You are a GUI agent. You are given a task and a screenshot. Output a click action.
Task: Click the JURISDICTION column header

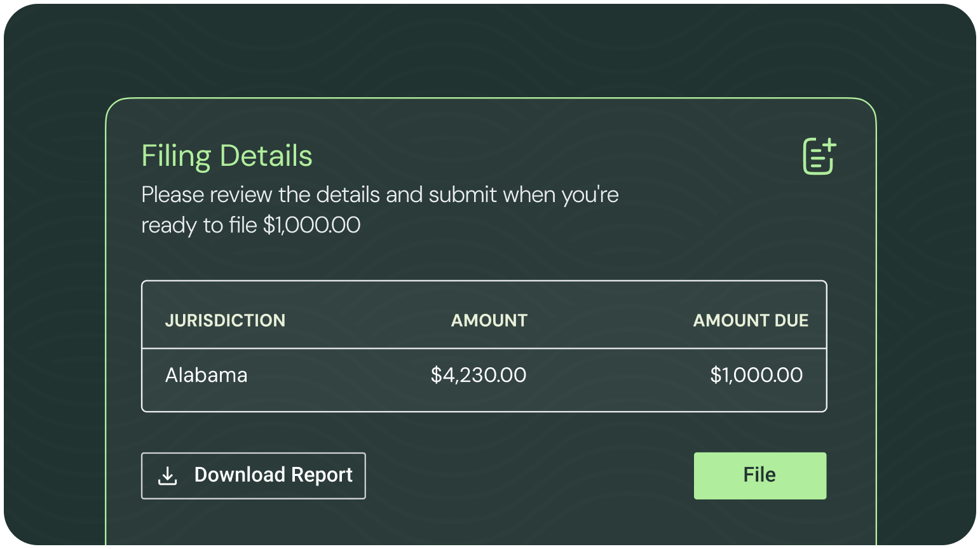click(225, 320)
